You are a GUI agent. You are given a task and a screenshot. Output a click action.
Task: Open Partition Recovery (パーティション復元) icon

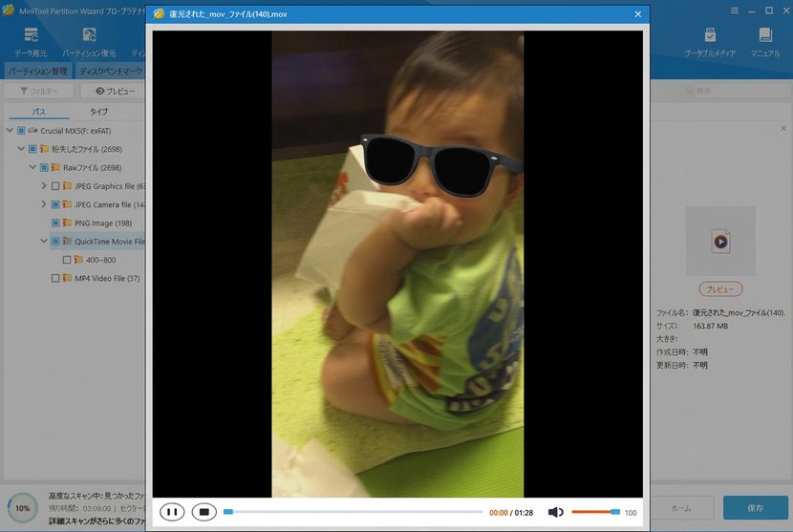click(89, 42)
